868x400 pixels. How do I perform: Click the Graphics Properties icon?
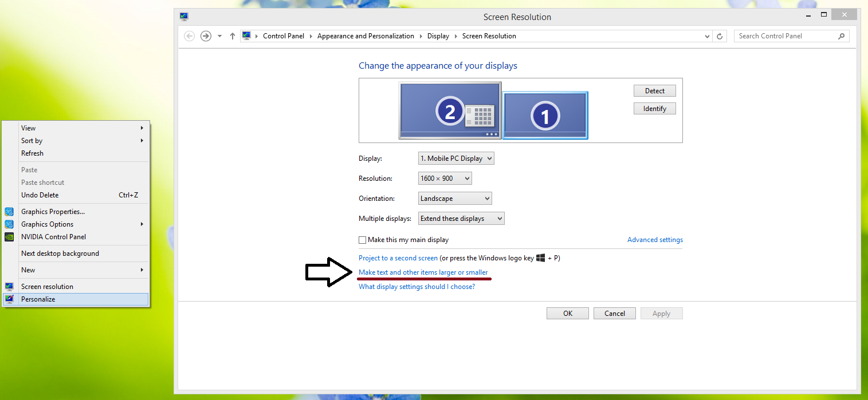tap(9, 212)
